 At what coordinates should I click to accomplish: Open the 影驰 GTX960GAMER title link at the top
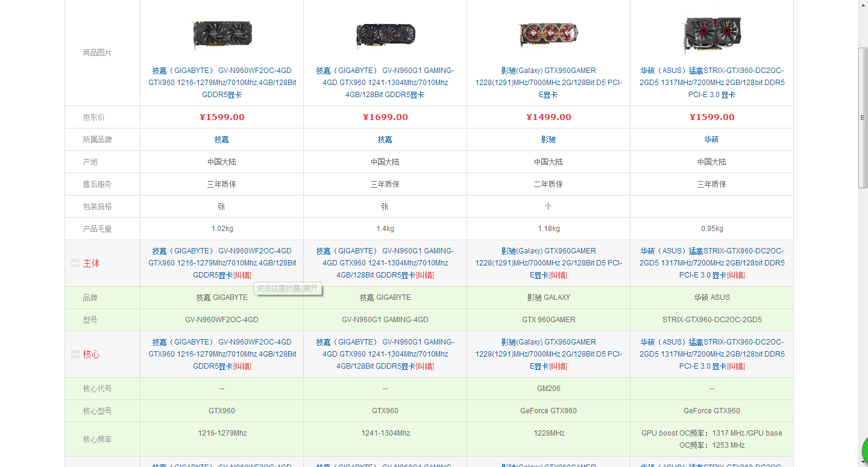click(549, 83)
